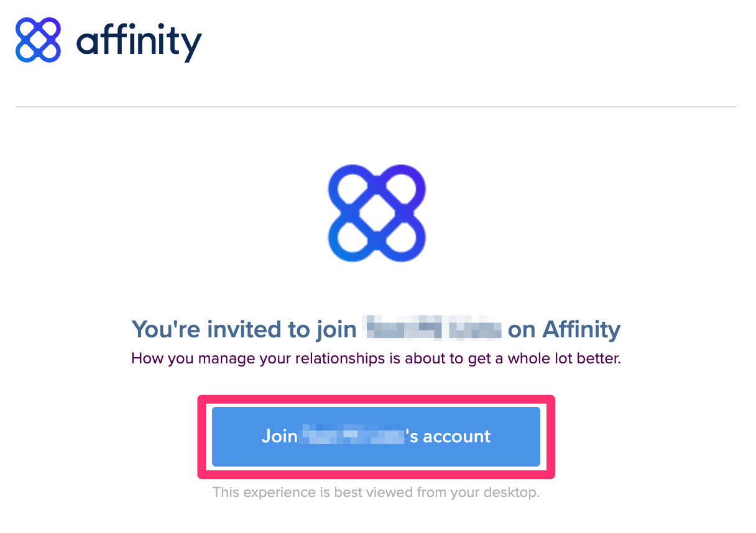This screenshot has height=533, width=756.
Task: Click the blurred account name in the heading
Action: coord(431,329)
